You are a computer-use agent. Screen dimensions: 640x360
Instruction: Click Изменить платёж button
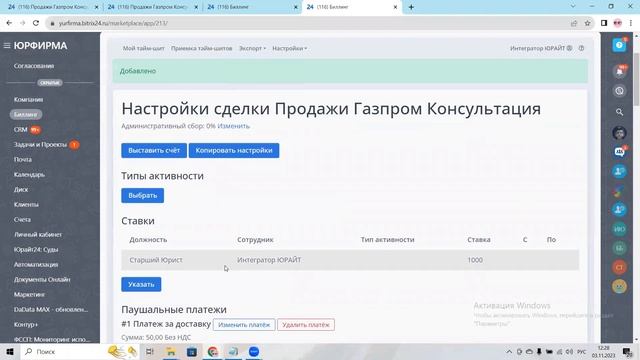(x=244, y=325)
